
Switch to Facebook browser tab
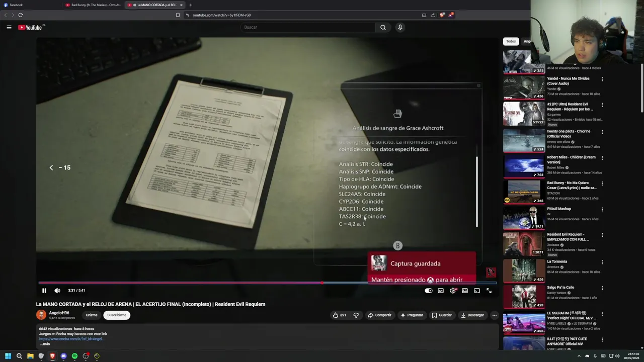point(30,5)
